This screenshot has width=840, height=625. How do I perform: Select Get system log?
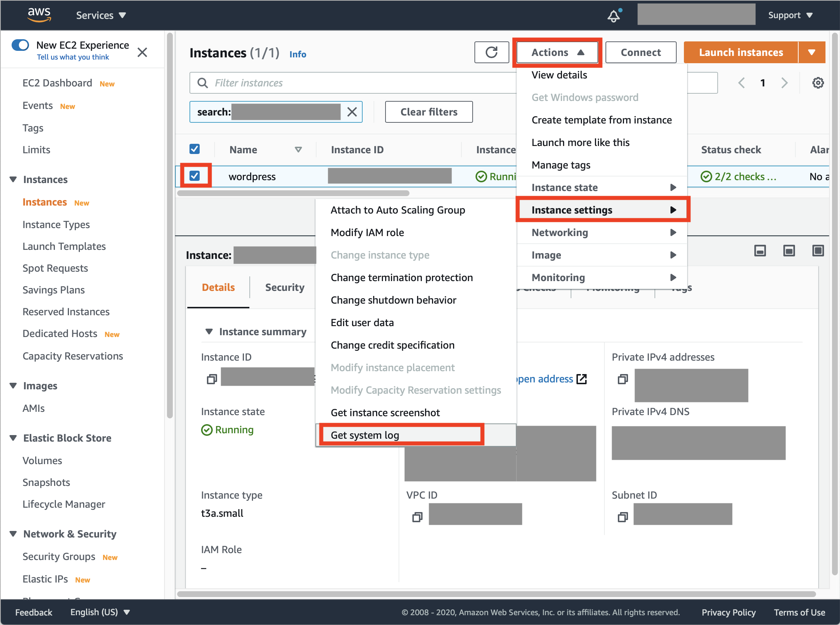pyautogui.click(x=416, y=435)
